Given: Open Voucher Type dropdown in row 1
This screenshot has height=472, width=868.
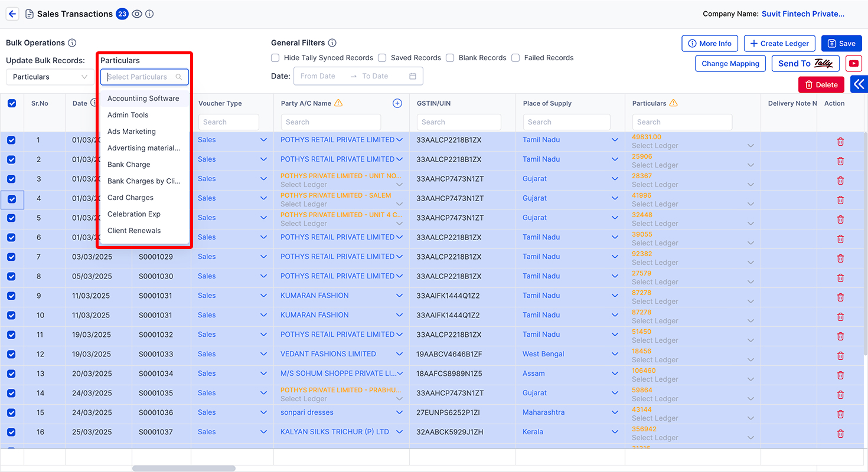Looking at the screenshot, I should pos(264,140).
